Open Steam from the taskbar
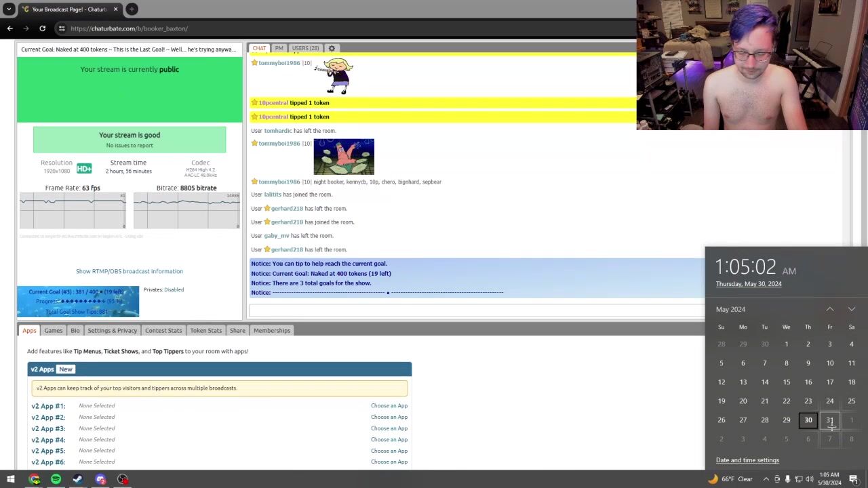Screen dimensions: 868x488 78,479
